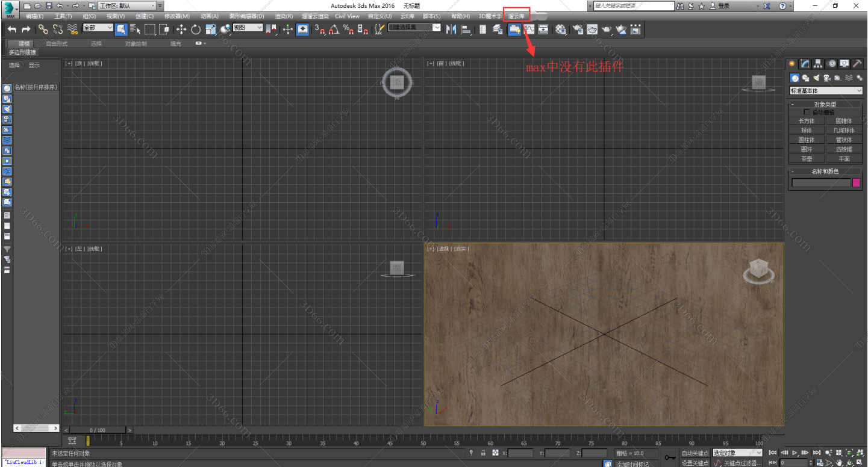Open the 工作区: 默认 workspace dropdown

127,5
